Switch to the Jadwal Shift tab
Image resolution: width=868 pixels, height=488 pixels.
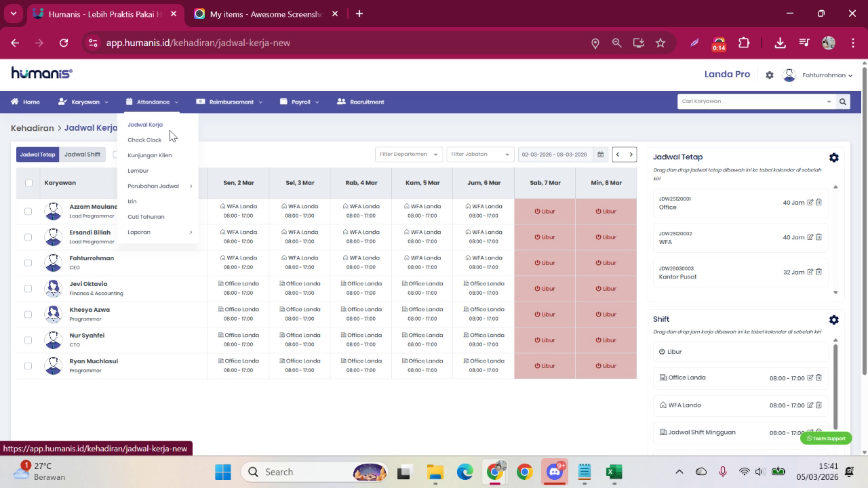tap(82, 155)
